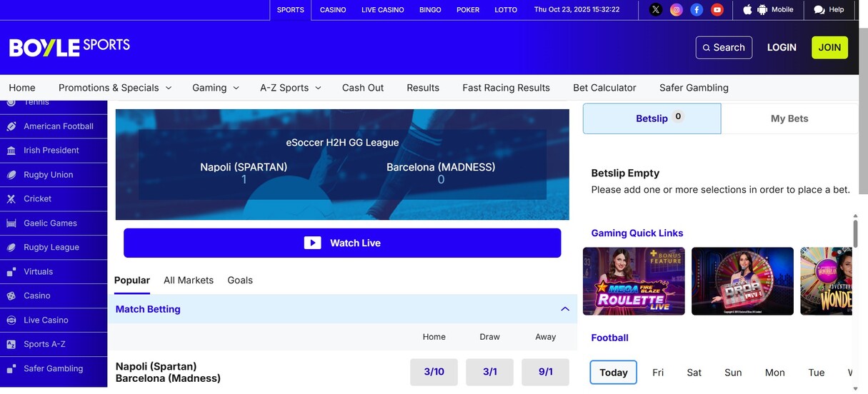This screenshot has width=868, height=394.
Task: Click the Virtuals sidebar icon
Action: click(11, 272)
